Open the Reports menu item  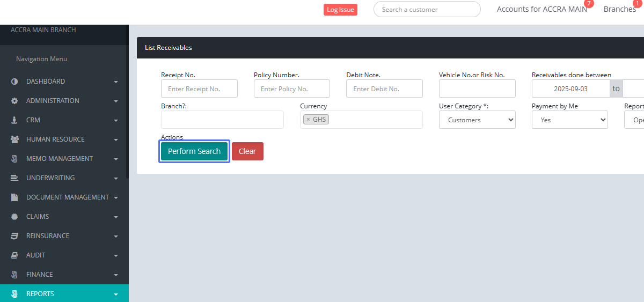[40, 294]
